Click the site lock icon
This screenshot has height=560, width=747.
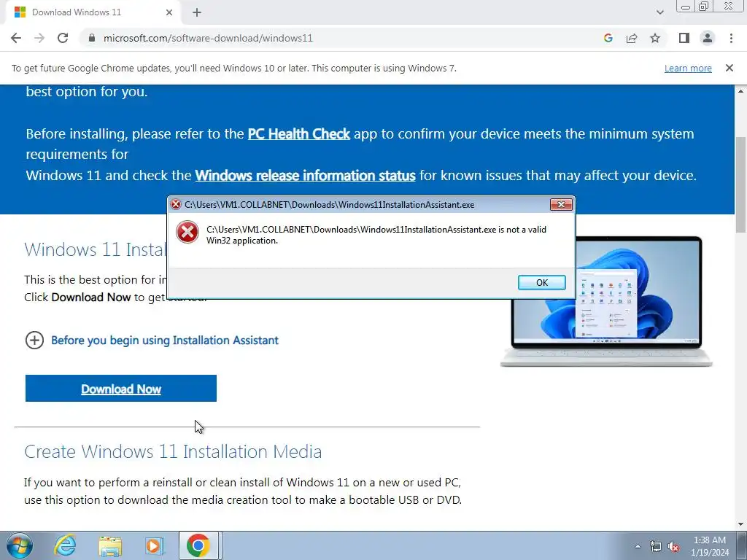pos(92,38)
